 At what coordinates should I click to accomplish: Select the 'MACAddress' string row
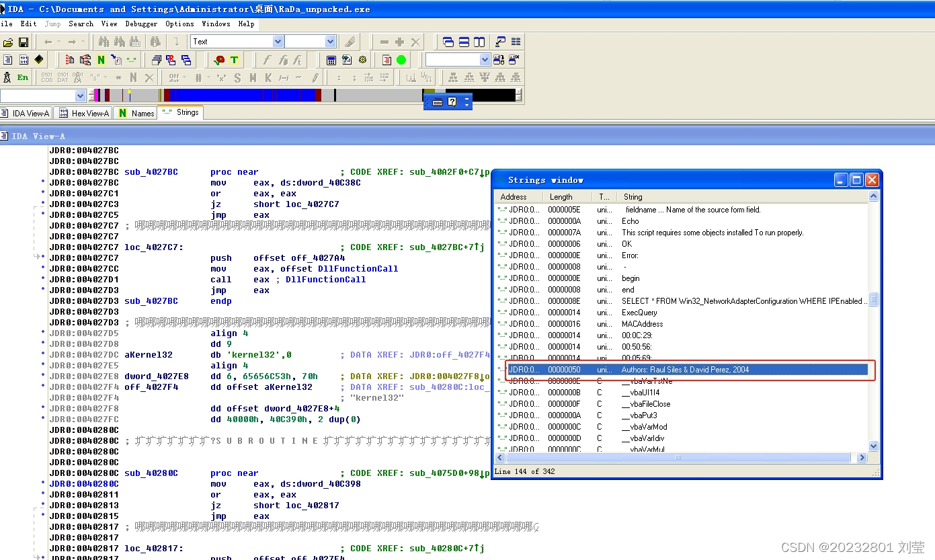tap(682, 324)
